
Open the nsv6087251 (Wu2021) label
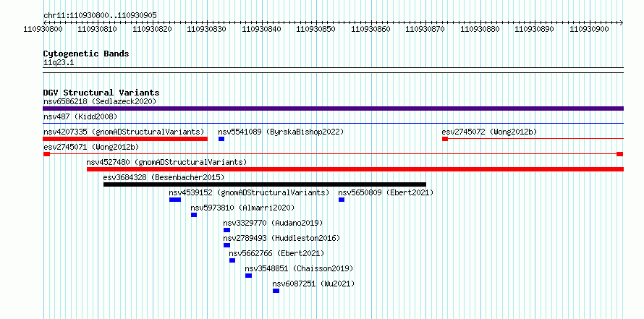(x=313, y=284)
